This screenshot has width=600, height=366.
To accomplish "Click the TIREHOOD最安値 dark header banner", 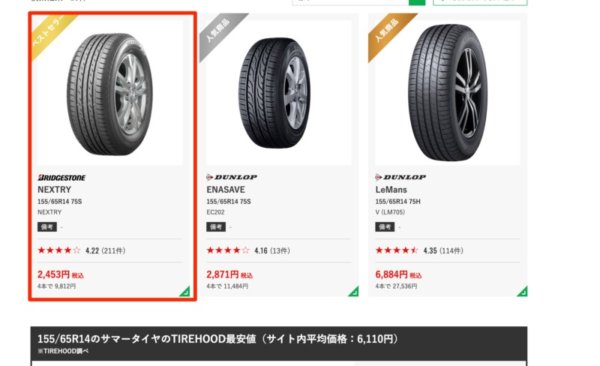I will tap(279, 343).
